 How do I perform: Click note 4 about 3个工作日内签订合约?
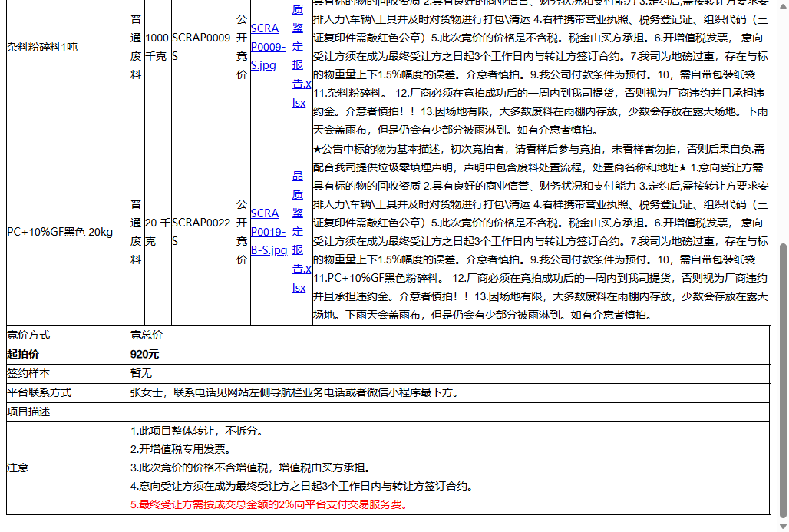tap(302, 486)
